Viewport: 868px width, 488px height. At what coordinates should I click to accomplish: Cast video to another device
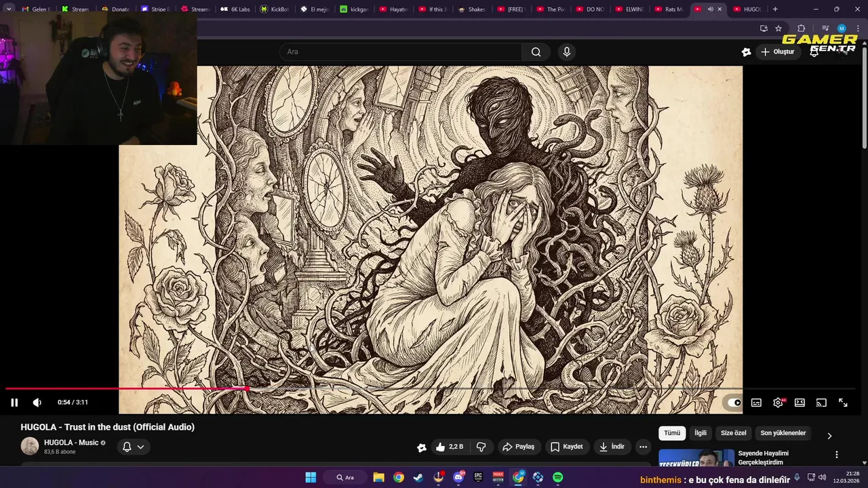click(x=821, y=403)
